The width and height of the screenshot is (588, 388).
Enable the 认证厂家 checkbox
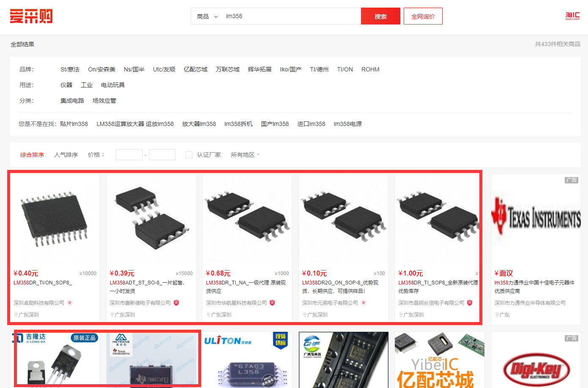point(189,155)
